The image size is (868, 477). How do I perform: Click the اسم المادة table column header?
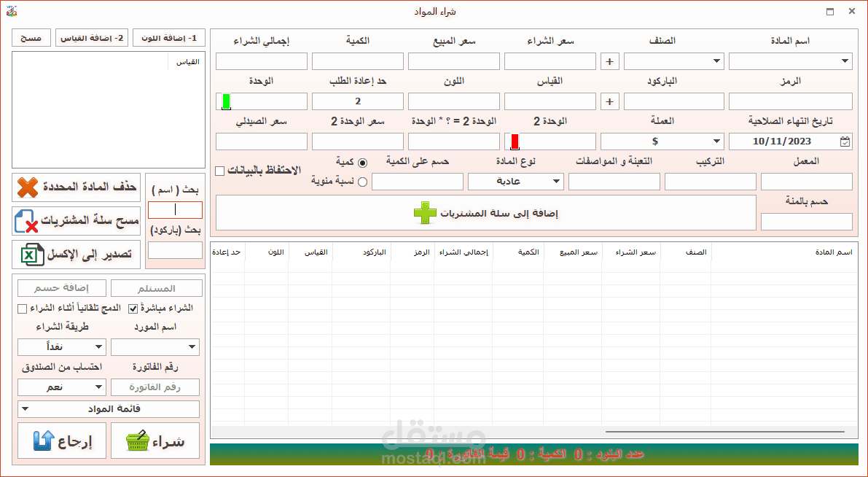pyautogui.click(x=784, y=252)
